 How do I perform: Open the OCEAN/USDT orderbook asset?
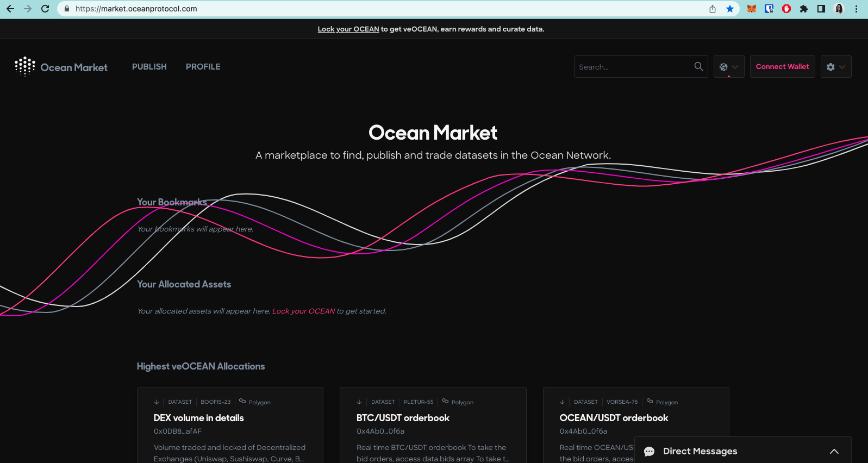click(614, 418)
